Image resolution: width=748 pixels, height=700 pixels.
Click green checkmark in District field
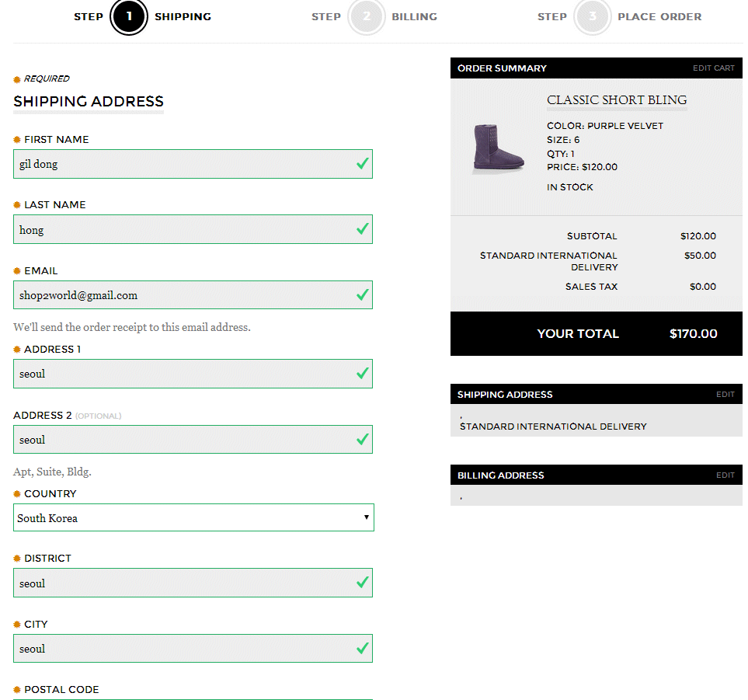click(362, 583)
